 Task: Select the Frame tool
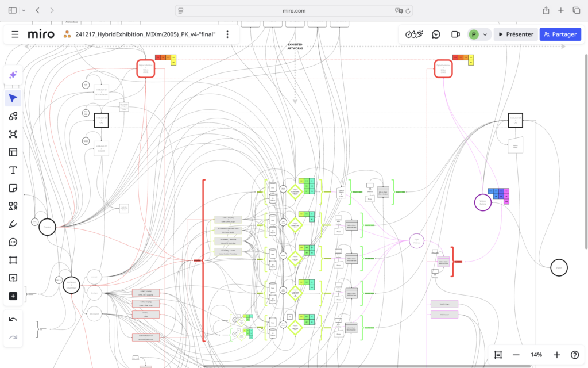[x=13, y=260]
